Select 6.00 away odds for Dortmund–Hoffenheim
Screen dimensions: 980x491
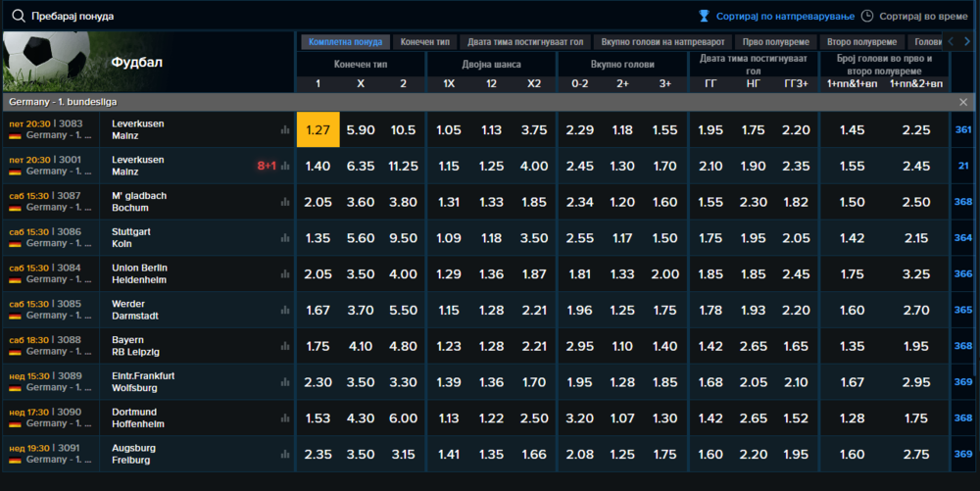(x=403, y=417)
